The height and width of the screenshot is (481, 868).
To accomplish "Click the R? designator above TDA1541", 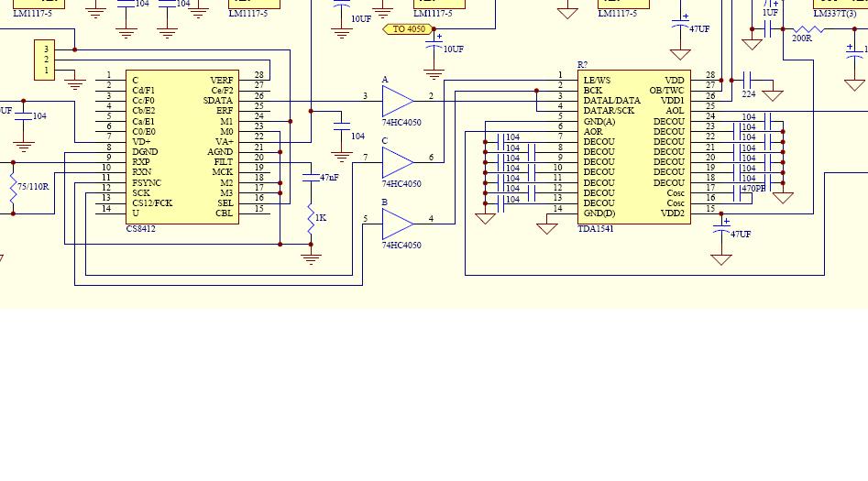I will 582,65.
